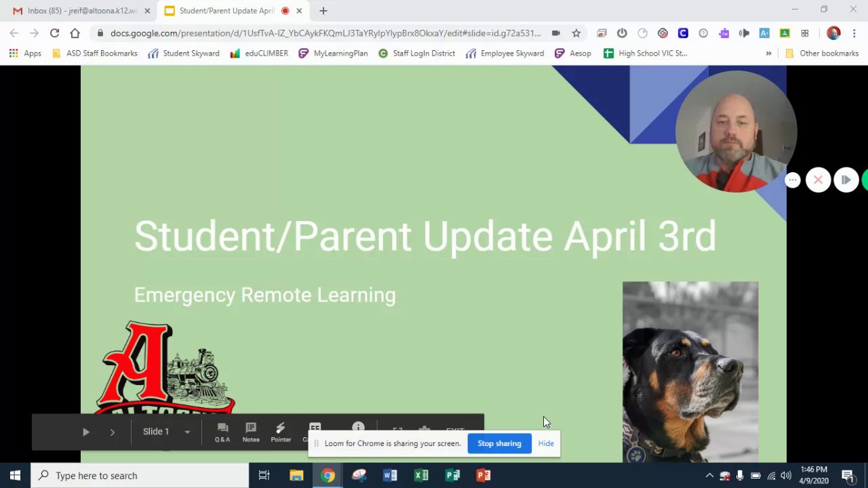Click the address bar URL
The height and width of the screenshot is (488, 868).
point(325,33)
